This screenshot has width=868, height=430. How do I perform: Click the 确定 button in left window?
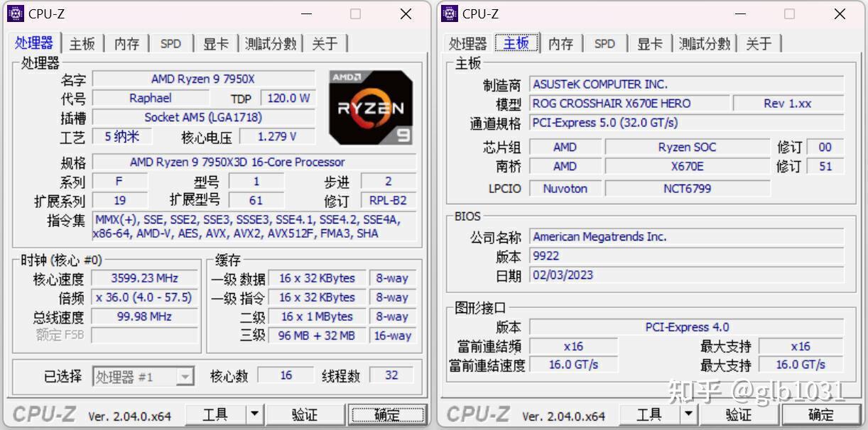tap(388, 414)
